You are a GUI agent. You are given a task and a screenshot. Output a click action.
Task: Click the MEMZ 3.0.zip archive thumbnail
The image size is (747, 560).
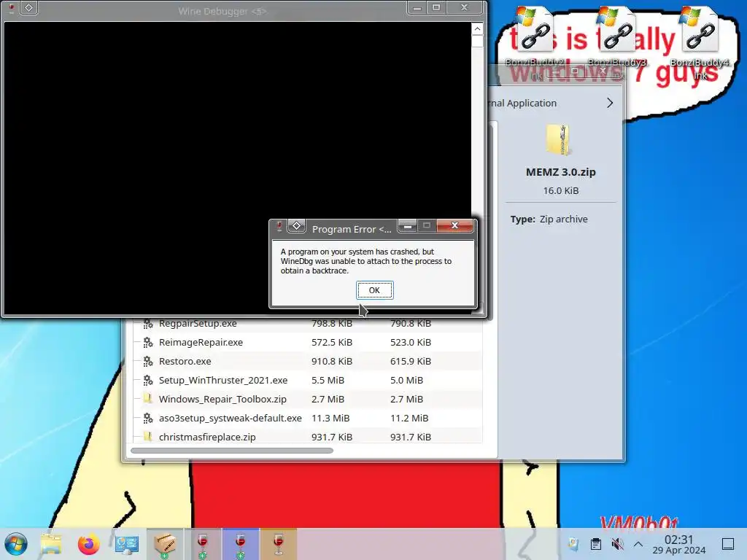click(x=558, y=139)
